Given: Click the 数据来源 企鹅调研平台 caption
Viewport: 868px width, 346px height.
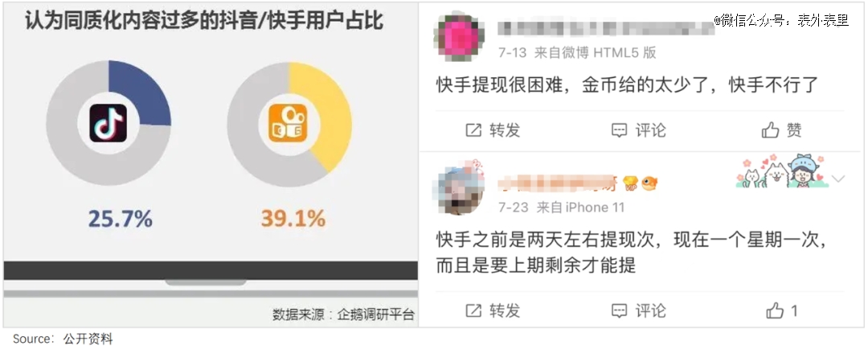Looking at the screenshot, I should [x=343, y=314].
